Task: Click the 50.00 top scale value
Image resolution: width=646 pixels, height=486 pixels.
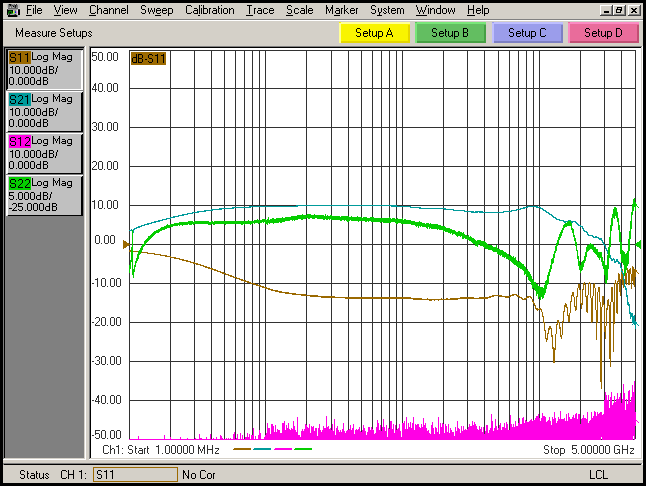Action: pyautogui.click(x=105, y=57)
